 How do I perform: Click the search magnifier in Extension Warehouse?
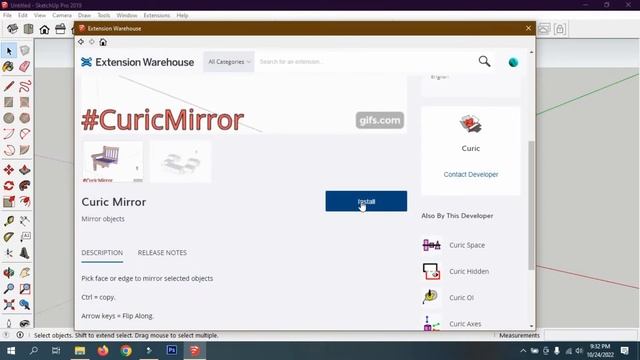point(484,62)
